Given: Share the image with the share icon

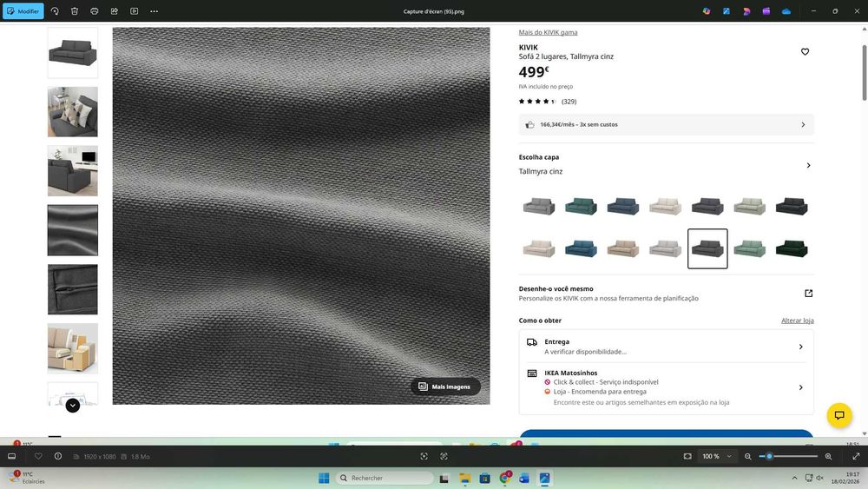Looking at the screenshot, I should click(115, 11).
